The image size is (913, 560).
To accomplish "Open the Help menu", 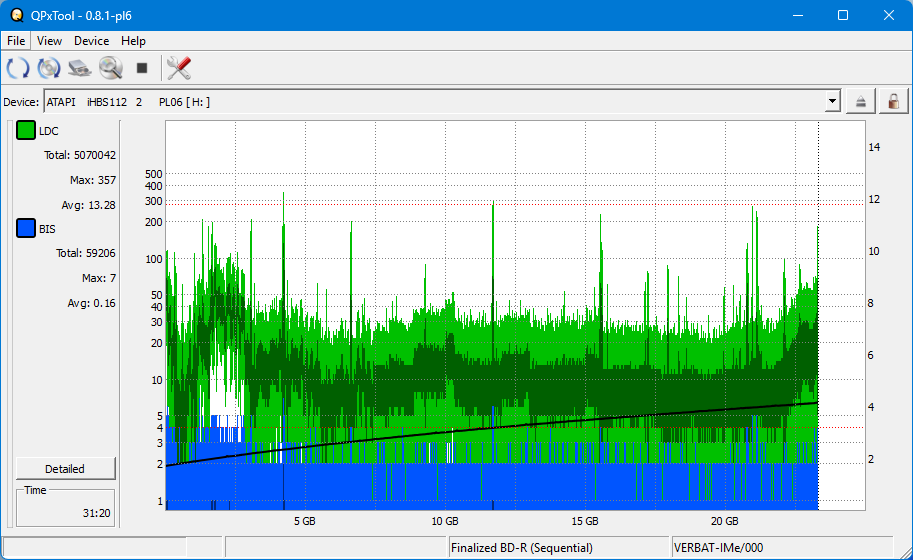I will coord(133,41).
